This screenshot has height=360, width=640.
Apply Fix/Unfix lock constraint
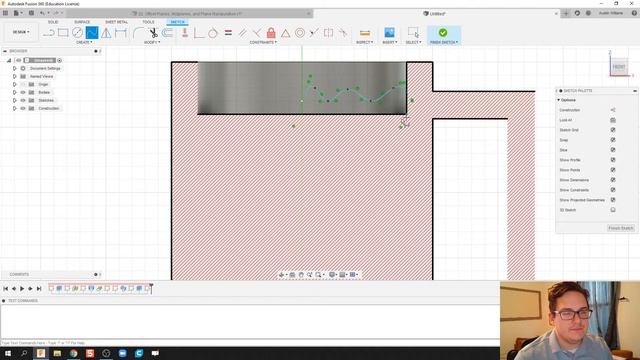coord(271,33)
